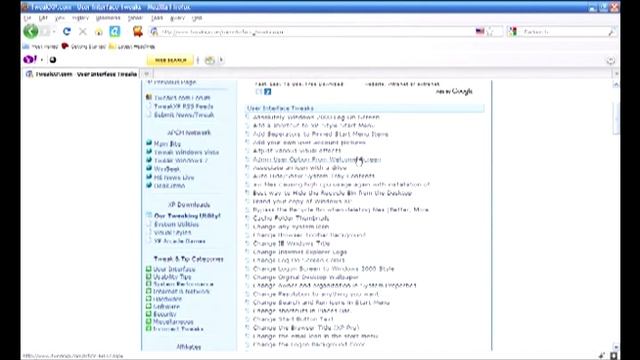Open the Most Visited bookmark folder
Screen dimensions: 640x360
pyautogui.click(x=41, y=47)
